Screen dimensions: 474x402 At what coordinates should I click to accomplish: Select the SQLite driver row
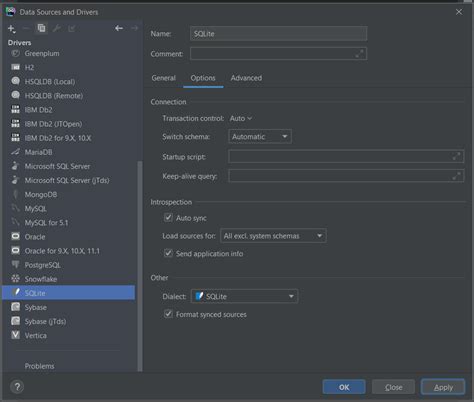click(x=69, y=293)
